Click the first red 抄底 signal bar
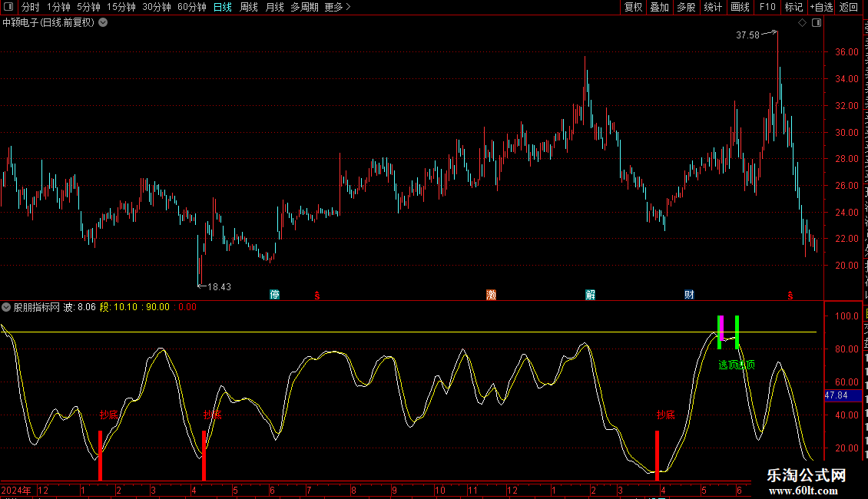The width and height of the screenshot is (868, 499). [x=100, y=455]
